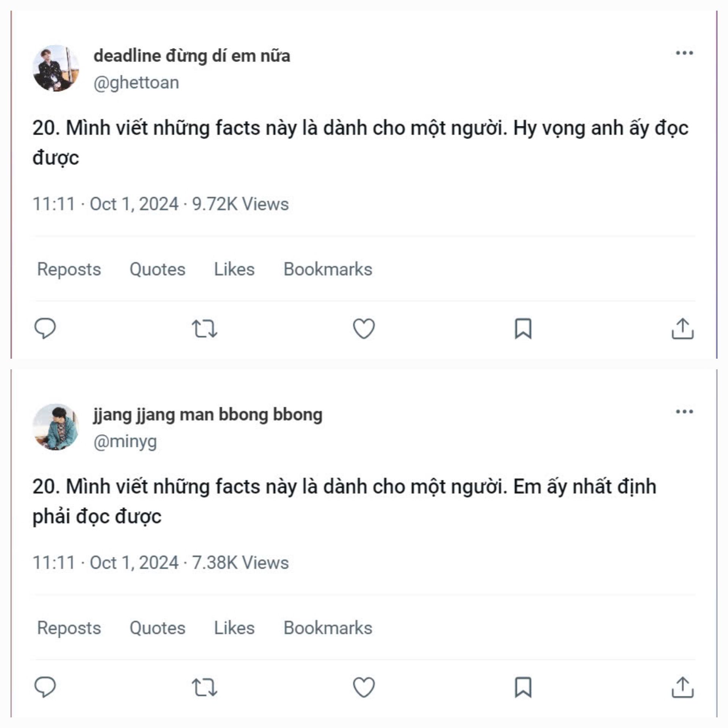Open more options on @minyg tweet

[x=684, y=412]
